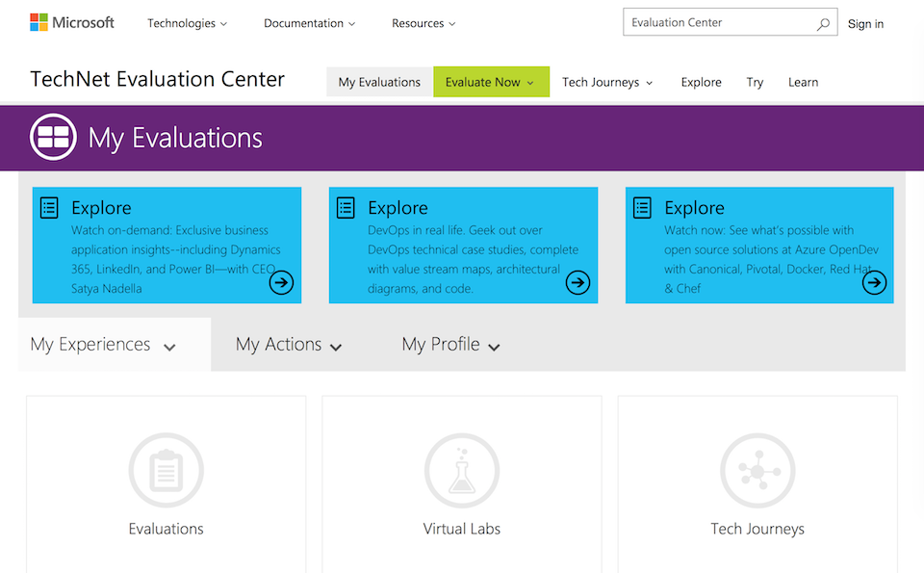Click the arrow icon on the Azure OpenDev card
The height and width of the screenshot is (573, 924).
(874, 282)
